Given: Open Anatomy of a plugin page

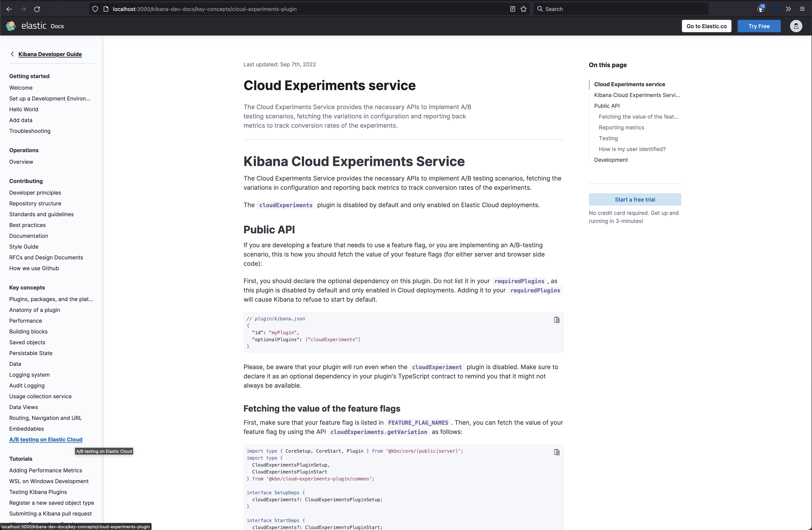Looking at the screenshot, I should coord(34,310).
